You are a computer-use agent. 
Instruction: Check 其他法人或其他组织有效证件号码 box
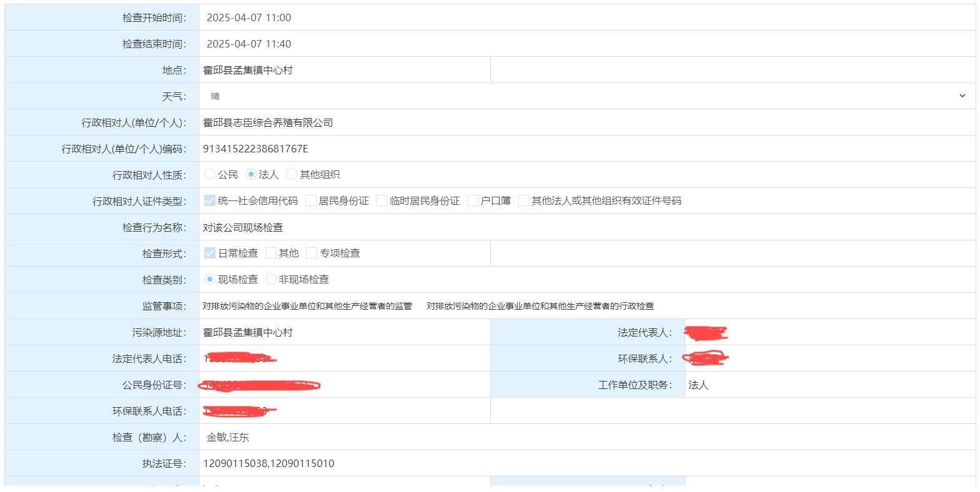coord(523,200)
